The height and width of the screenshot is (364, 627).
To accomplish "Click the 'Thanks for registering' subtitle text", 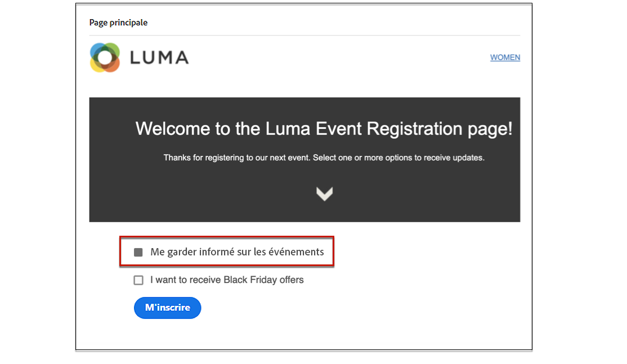I will click(x=324, y=158).
